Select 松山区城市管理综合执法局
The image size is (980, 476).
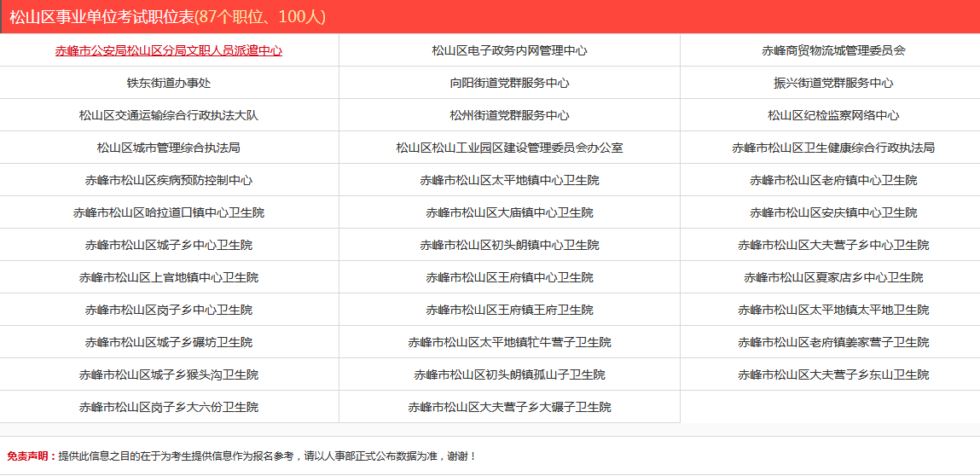click(x=169, y=148)
